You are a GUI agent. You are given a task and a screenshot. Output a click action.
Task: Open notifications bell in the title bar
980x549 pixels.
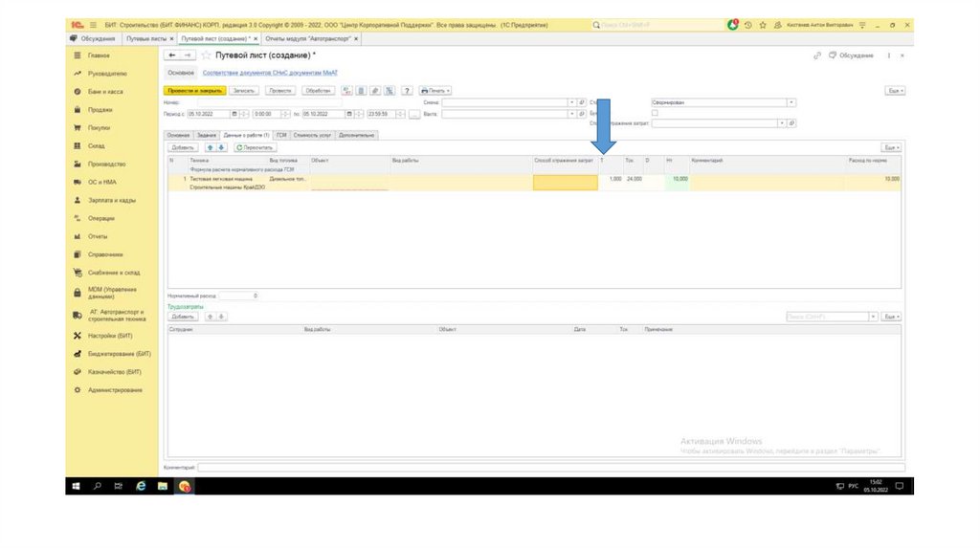pos(733,24)
